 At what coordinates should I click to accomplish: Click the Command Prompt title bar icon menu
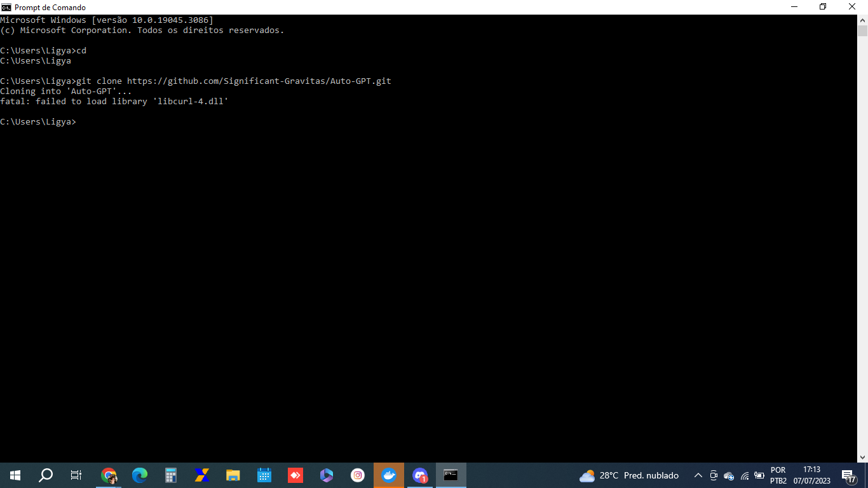pos(6,7)
